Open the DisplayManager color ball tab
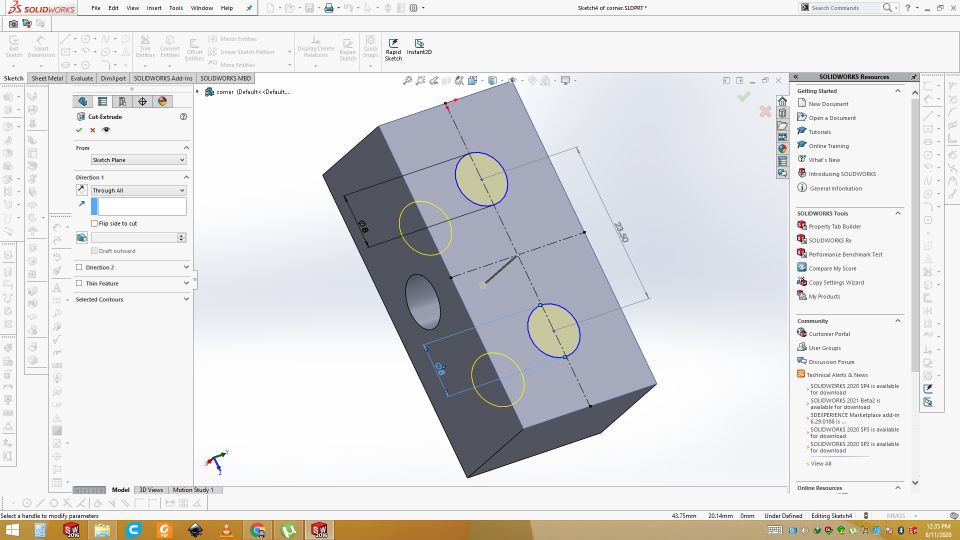The image size is (960, 540). [162, 102]
